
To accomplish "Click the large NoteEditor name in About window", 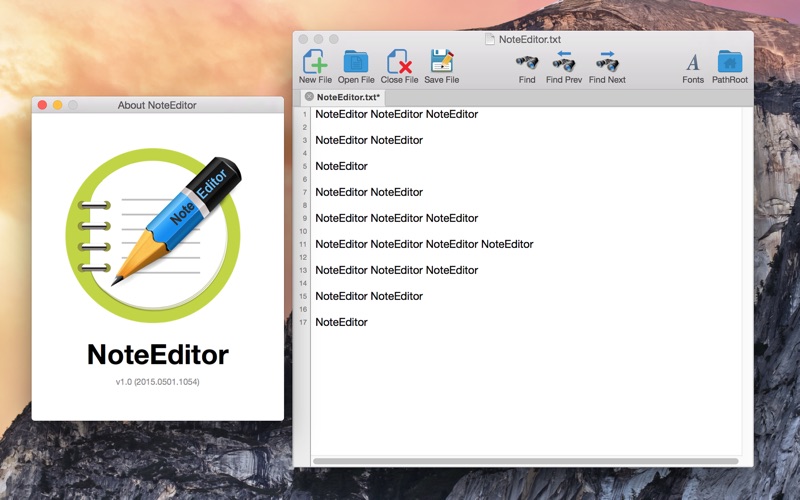I will [158, 354].
